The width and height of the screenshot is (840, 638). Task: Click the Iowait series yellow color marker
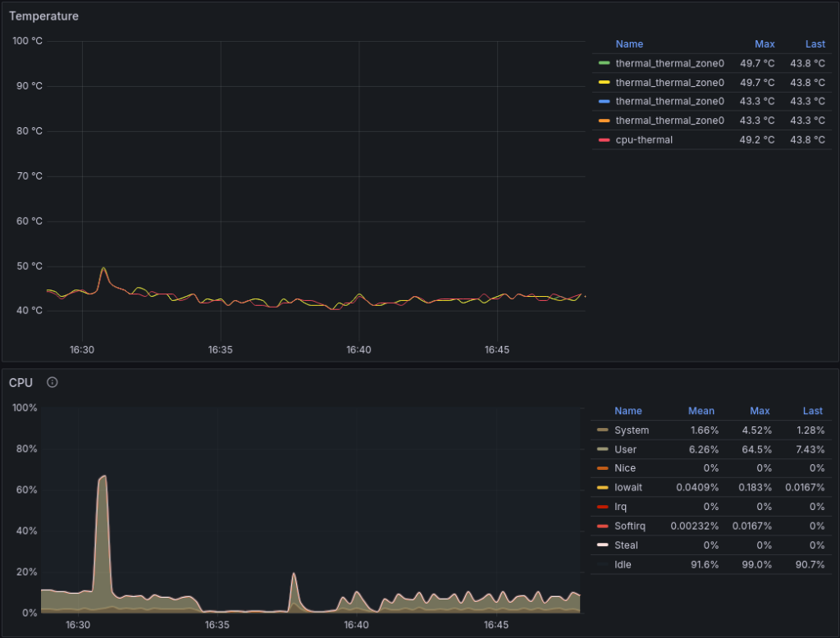[x=603, y=488]
